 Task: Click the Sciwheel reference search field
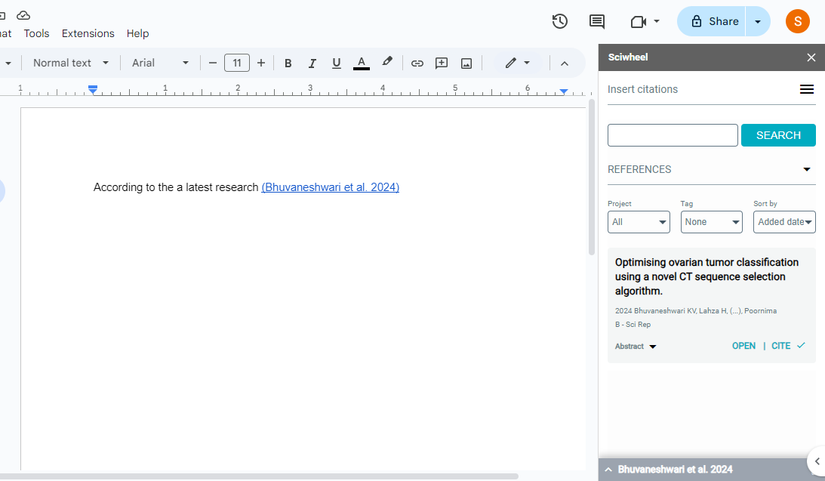(672, 135)
